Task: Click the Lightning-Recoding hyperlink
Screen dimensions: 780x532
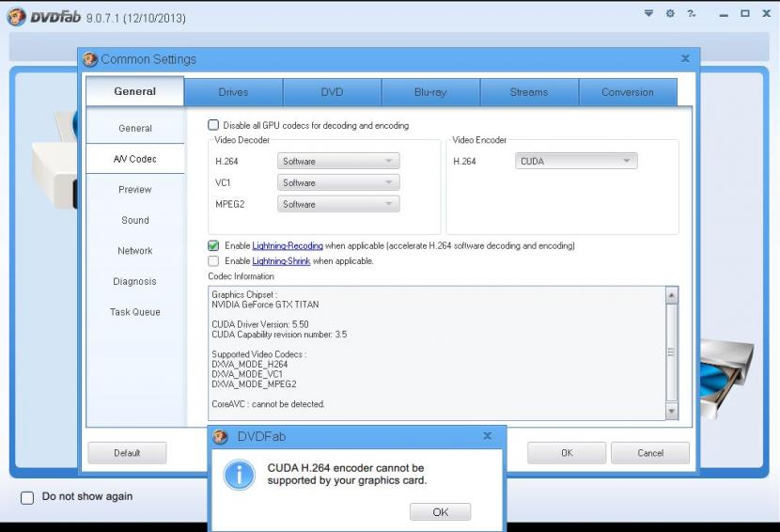Action: [x=289, y=245]
